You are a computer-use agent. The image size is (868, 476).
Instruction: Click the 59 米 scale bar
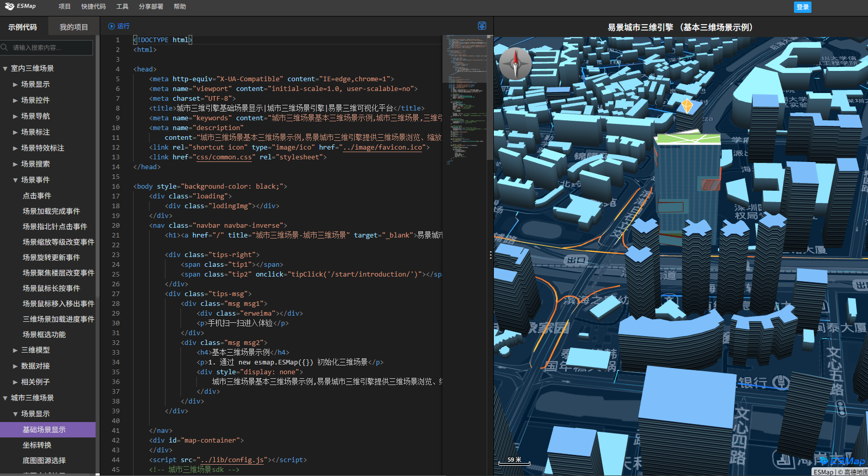point(514,461)
